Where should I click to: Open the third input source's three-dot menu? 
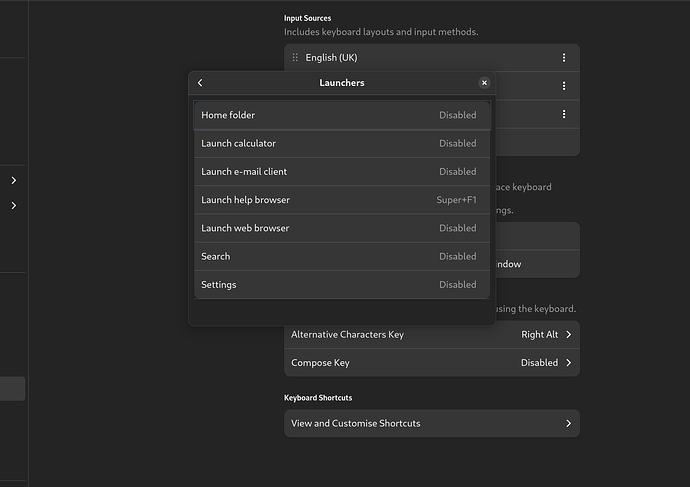click(564, 114)
